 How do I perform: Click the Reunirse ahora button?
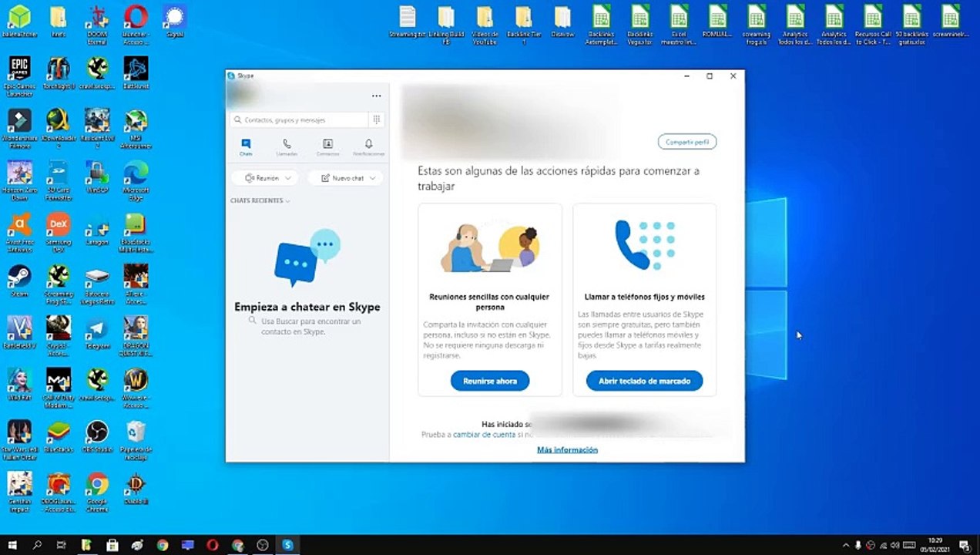[x=490, y=381]
